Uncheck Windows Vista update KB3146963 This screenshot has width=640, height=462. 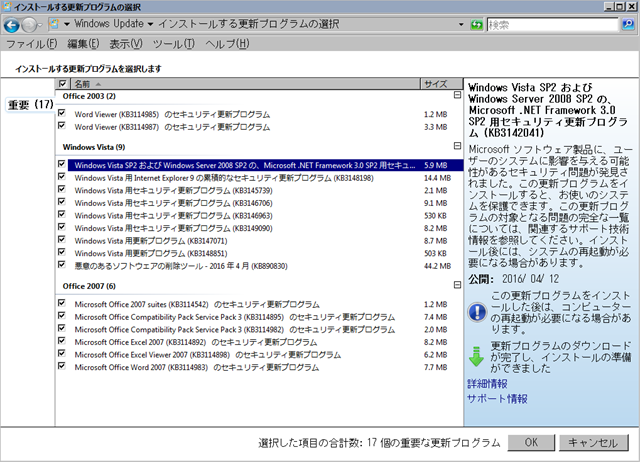tap(62, 214)
